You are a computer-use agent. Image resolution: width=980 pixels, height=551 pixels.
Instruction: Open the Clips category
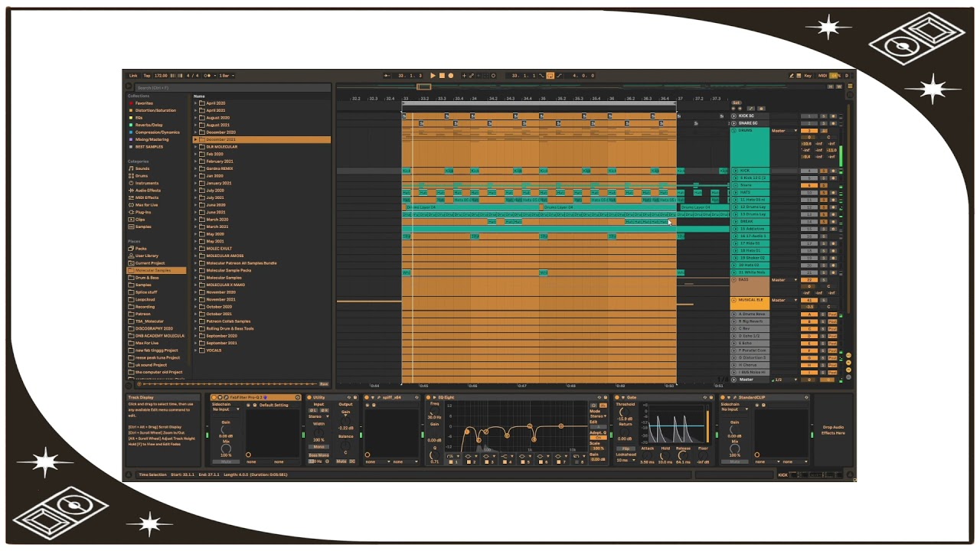(x=140, y=220)
